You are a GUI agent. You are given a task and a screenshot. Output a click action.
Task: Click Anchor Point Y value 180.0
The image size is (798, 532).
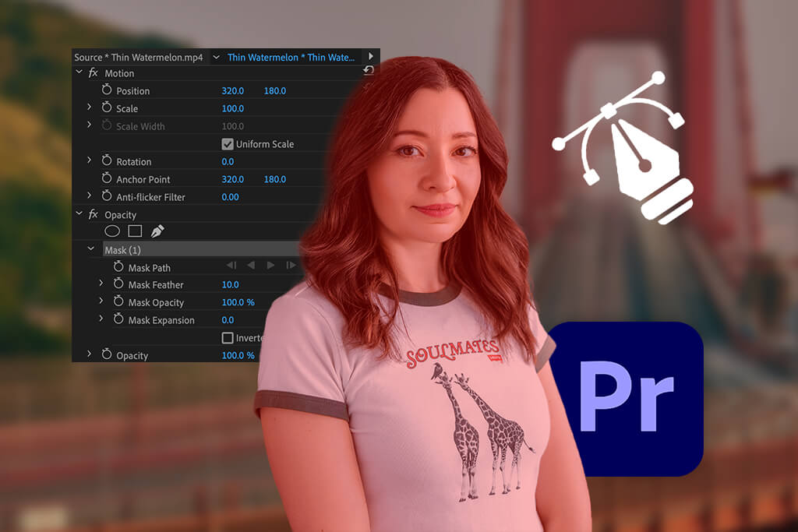pyautogui.click(x=275, y=179)
